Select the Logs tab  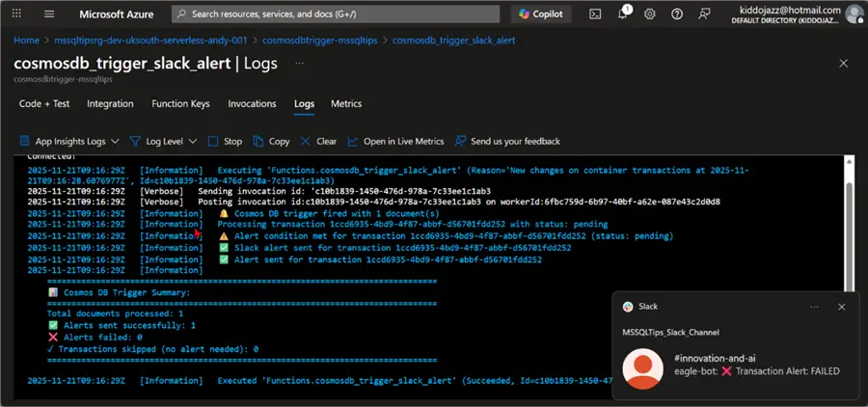(304, 103)
